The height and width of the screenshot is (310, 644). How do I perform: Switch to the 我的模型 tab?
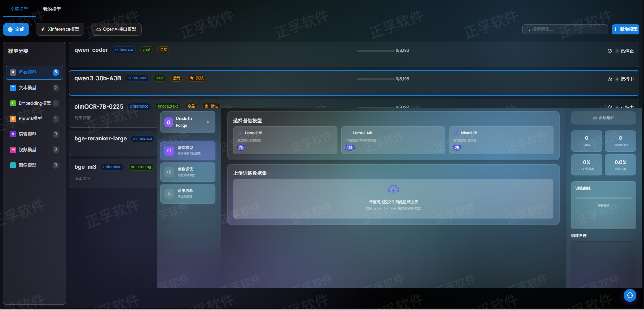pyautogui.click(x=52, y=9)
